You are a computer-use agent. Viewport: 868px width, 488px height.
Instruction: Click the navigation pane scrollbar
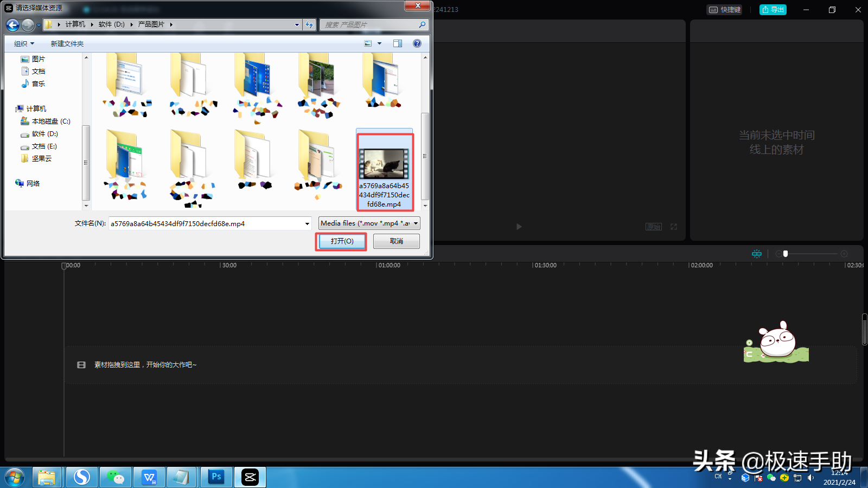pyautogui.click(x=86, y=163)
